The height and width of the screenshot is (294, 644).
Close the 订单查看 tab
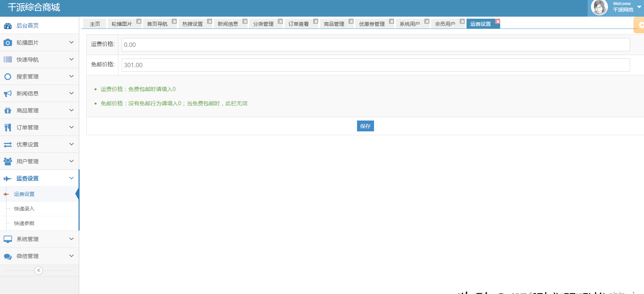(x=316, y=21)
